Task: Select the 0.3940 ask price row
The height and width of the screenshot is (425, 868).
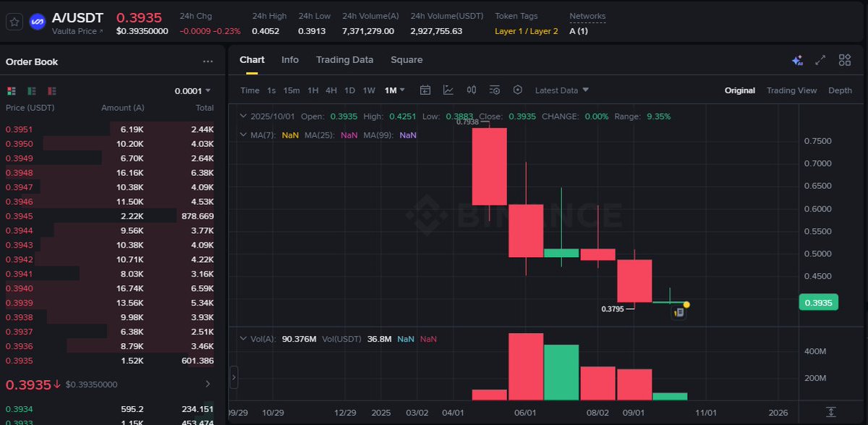Action: (x=110, y=288)
